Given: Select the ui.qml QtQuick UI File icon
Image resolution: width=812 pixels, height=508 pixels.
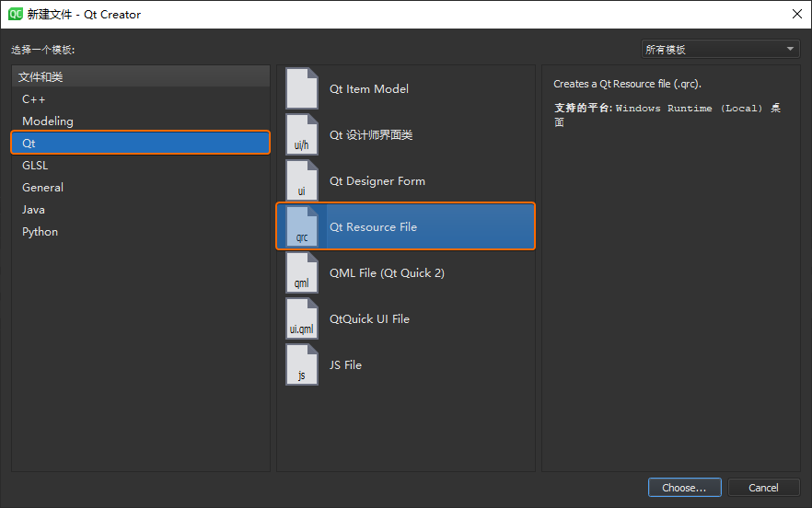Looking at the screenshot, I should 302,319.
